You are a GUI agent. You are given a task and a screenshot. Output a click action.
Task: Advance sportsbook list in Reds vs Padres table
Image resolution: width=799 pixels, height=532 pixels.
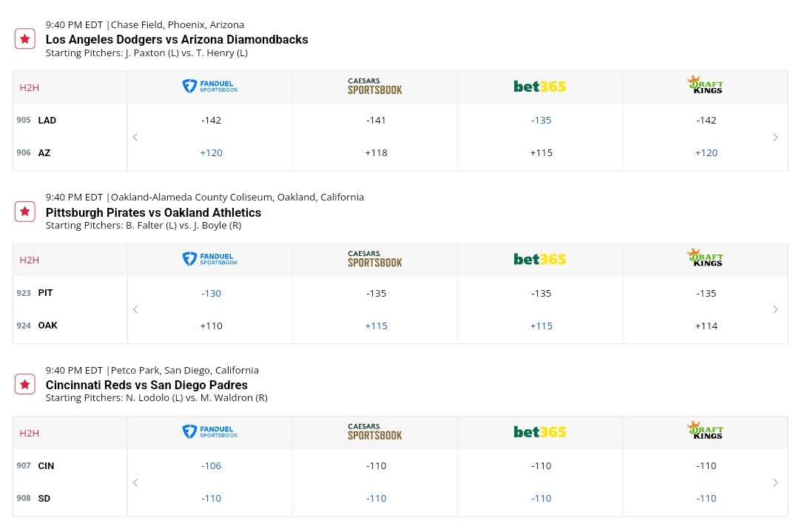(775, 482)
